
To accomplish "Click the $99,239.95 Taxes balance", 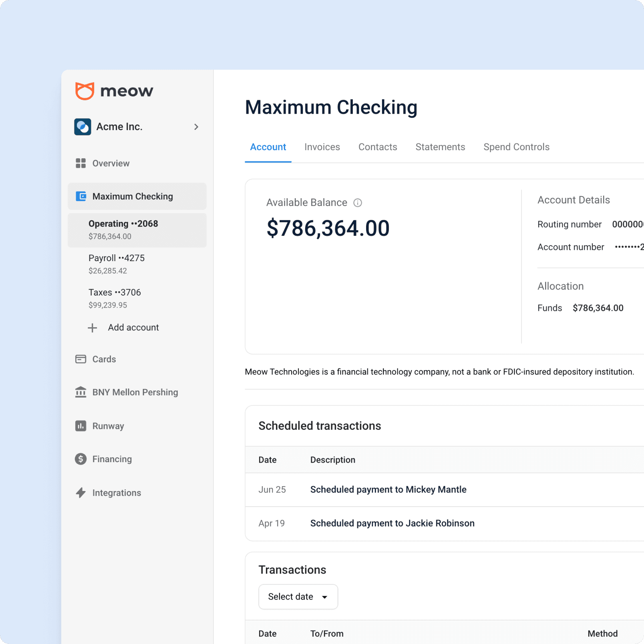I will [x=108, y=305].
